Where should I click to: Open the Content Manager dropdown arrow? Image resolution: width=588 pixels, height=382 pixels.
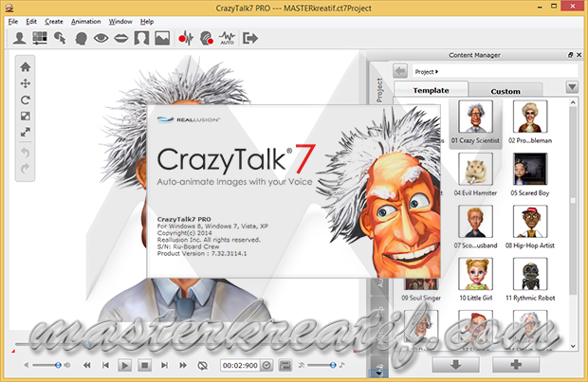(x=572, y=88)
